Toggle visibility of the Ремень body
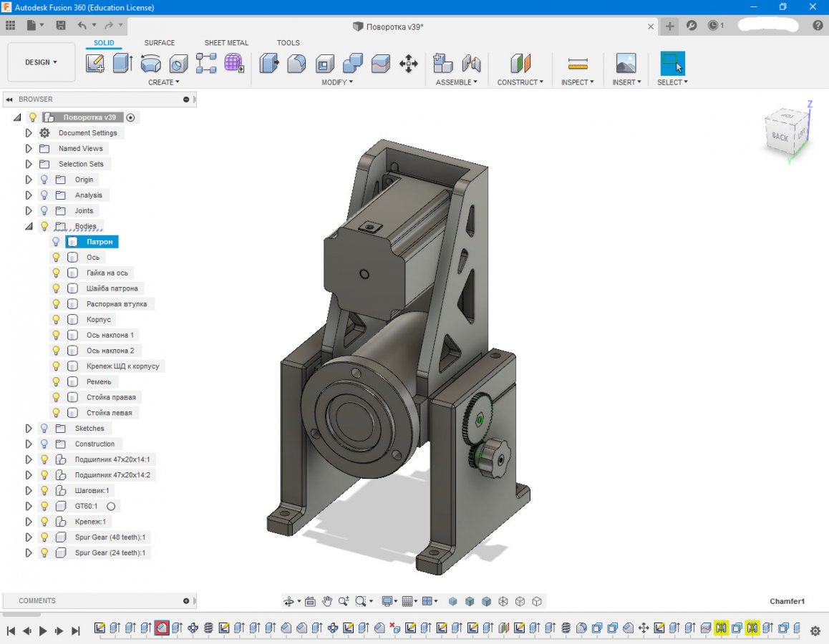The width and height of the screenshot is (829, 644). tap(56, 381)
